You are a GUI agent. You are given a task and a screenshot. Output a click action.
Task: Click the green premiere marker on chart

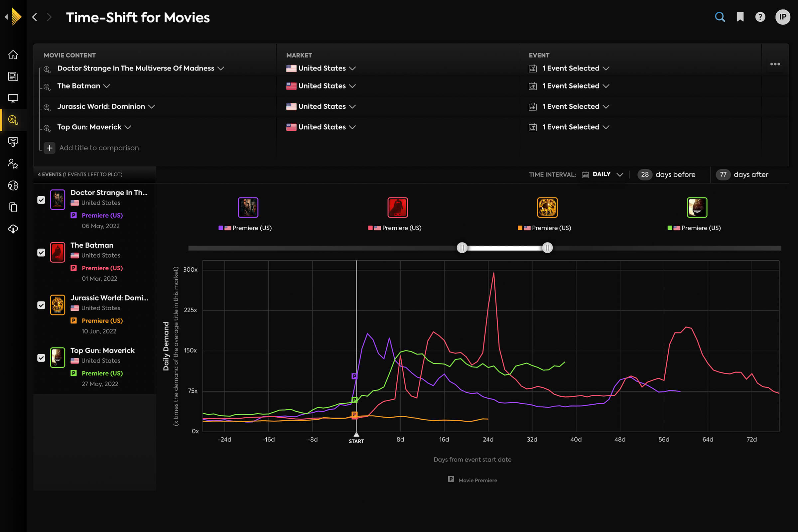(x=354, y=399)
